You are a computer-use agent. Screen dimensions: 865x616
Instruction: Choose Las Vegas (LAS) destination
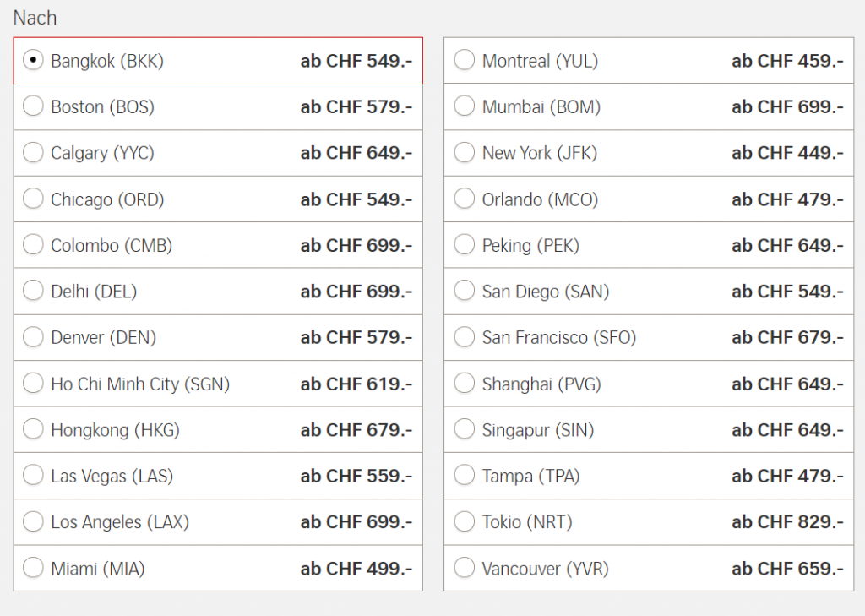click(x=33, y=476)
